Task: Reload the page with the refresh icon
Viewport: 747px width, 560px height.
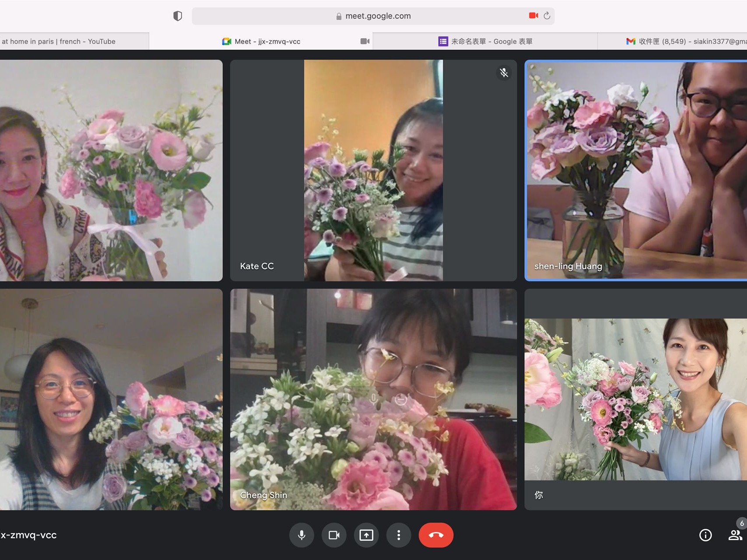Action: (x=547, y=15)
